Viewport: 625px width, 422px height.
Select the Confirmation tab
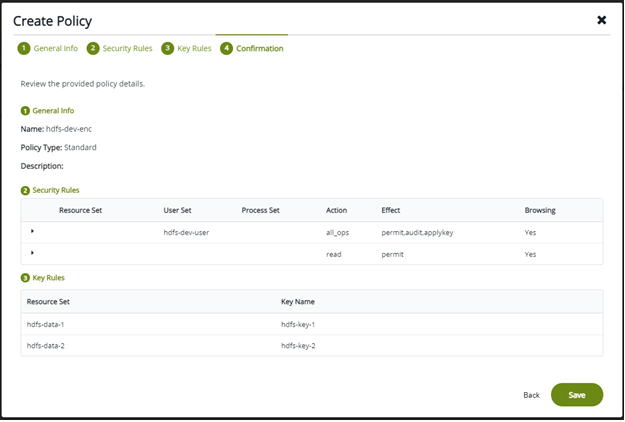[x=259, y=48]
